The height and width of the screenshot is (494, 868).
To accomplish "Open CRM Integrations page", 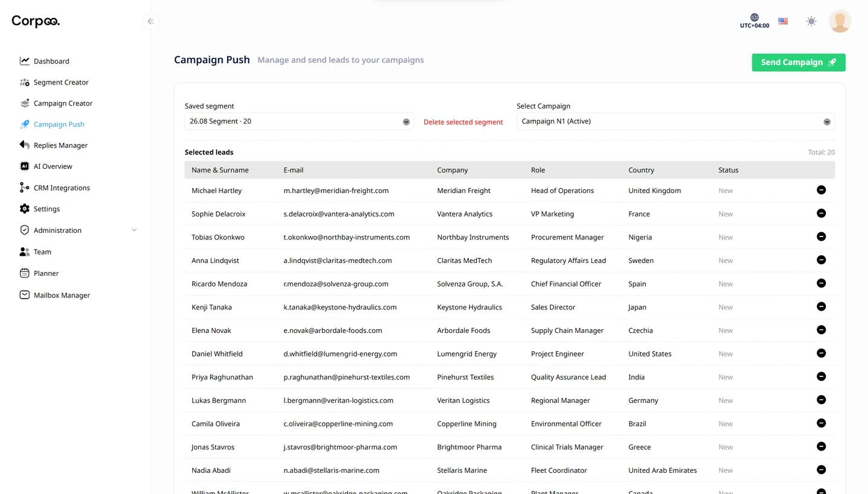I will pos(55,188).
